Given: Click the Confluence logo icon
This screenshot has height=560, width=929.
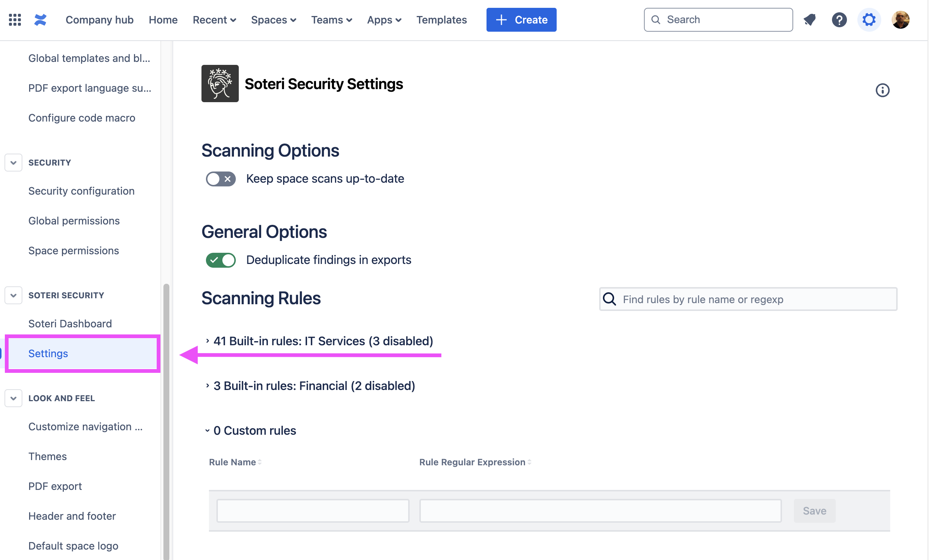Looking at the screenshot, I should click(x=40, y=20).
